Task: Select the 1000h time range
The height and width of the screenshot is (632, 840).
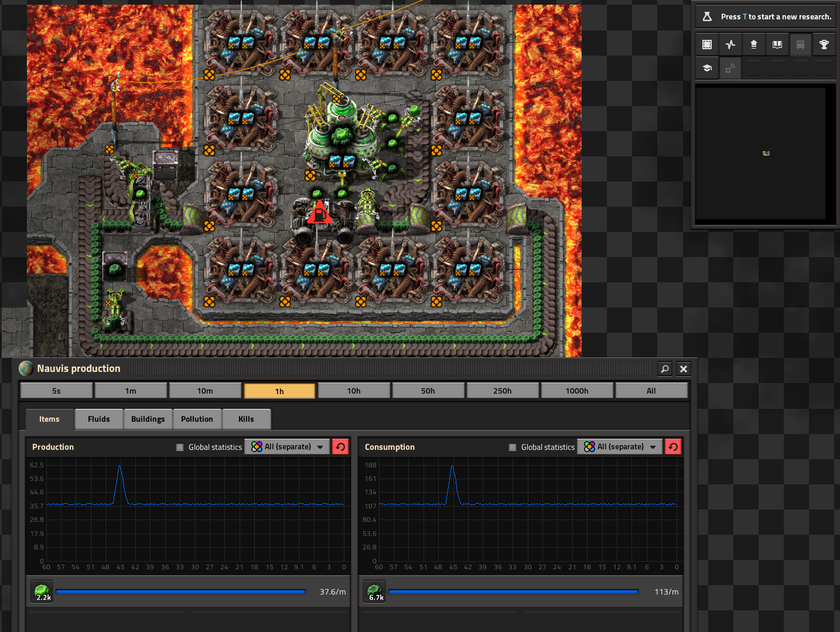Action: (x=577, y=391)
